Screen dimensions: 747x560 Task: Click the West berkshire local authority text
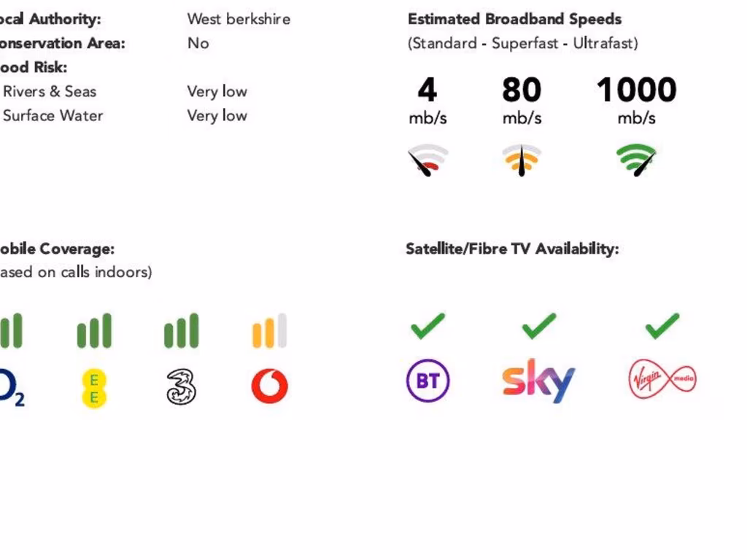pyautogui.click(x=239, y=19)
